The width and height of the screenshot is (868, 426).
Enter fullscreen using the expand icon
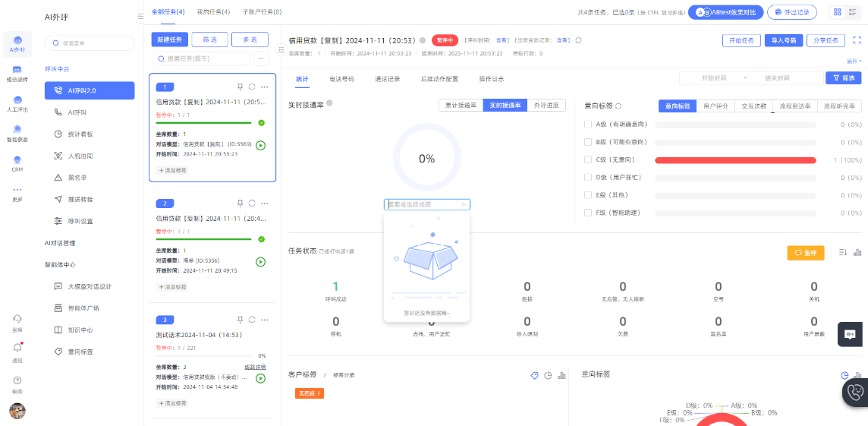pyautogui.click(x=857, y=40)
